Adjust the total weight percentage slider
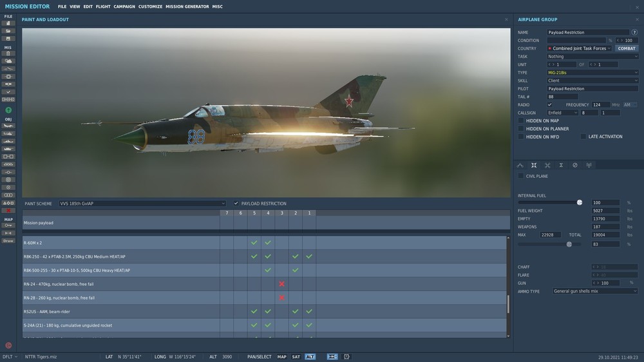Screen dimensions: 644x362 [569, 244]
